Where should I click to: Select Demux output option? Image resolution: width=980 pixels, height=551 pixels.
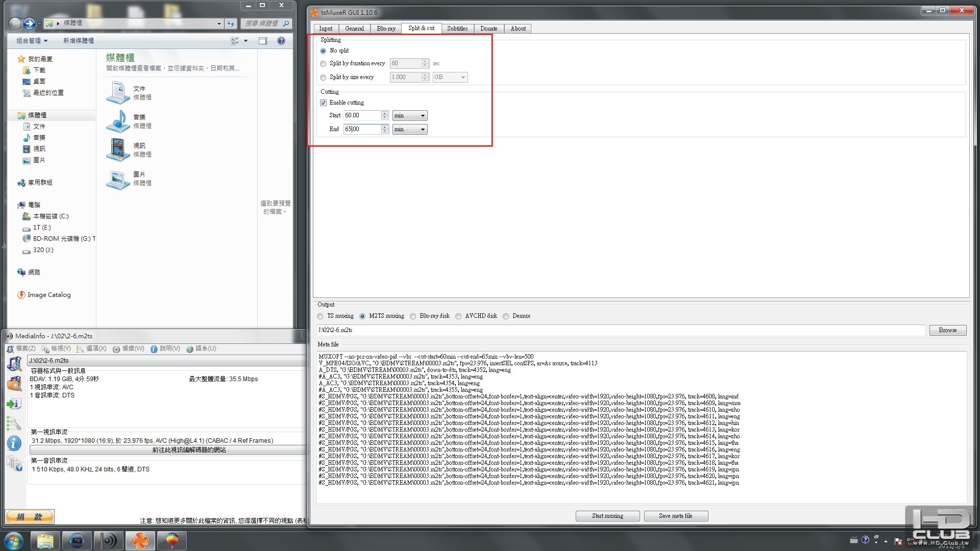(x=506, y=316)
